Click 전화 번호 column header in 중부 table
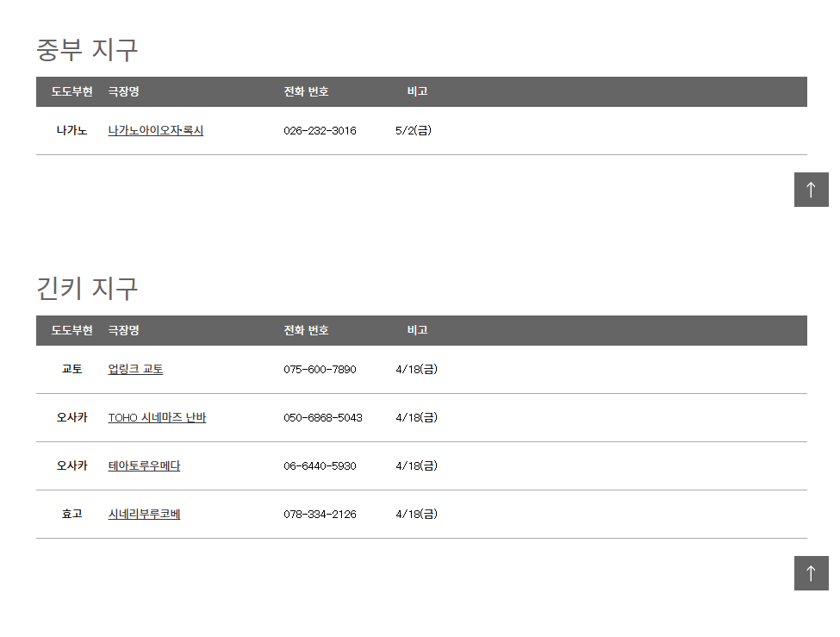Image resolution: width=840 pixels, height=637 pixels. [x=306, y=91]
